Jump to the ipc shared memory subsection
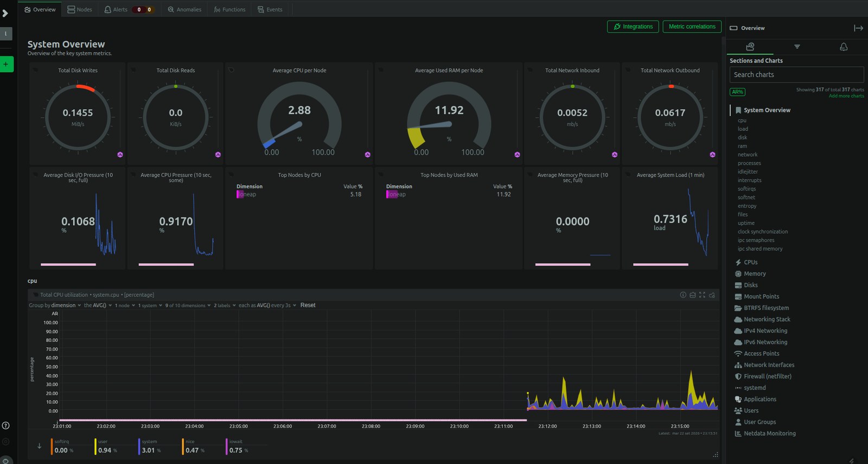Screen dimensions: 868x464 click(x=759, y=249)
